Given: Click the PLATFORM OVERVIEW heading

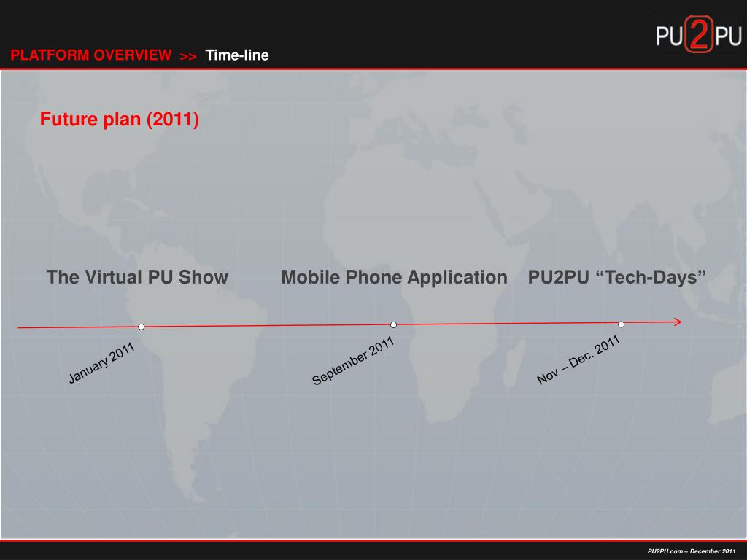Looking at the screenshot, I should pyautogui.click(x=91, y=55).
